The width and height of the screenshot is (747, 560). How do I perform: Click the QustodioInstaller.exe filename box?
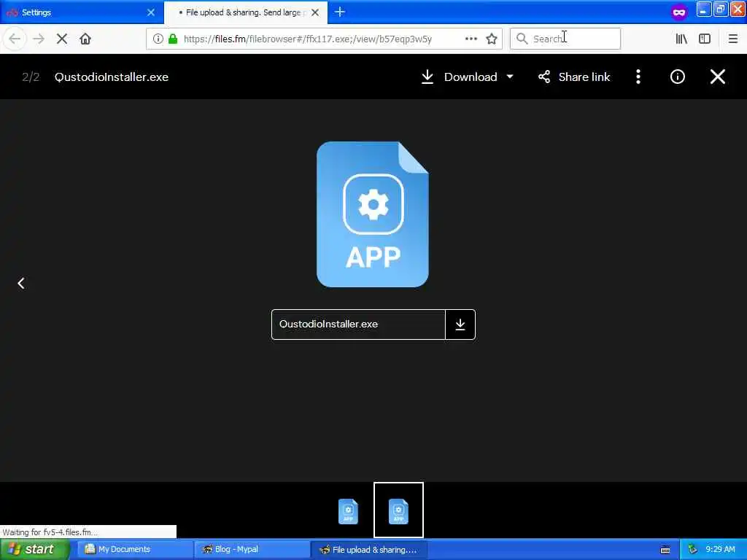coord(358,324)
